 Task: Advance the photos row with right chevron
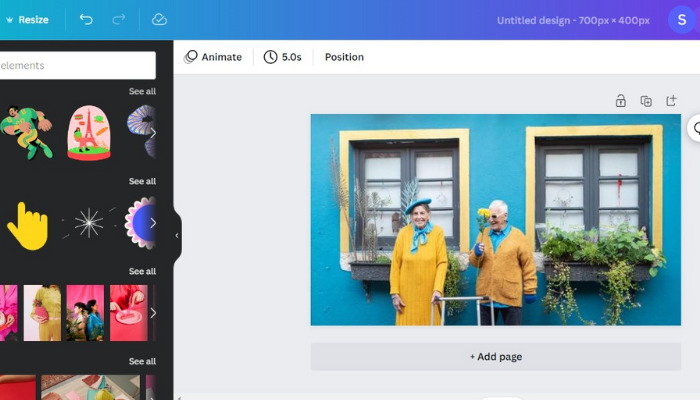click(x=153, y=313)
